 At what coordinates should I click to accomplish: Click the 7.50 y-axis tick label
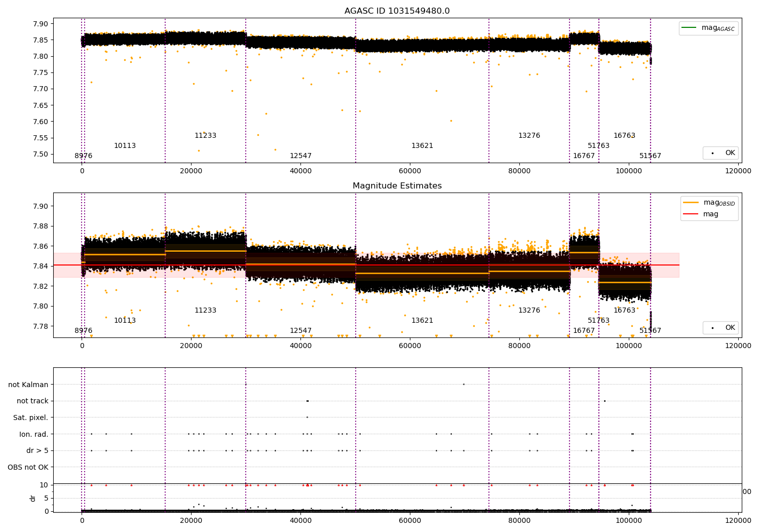(x=41, y=154)
